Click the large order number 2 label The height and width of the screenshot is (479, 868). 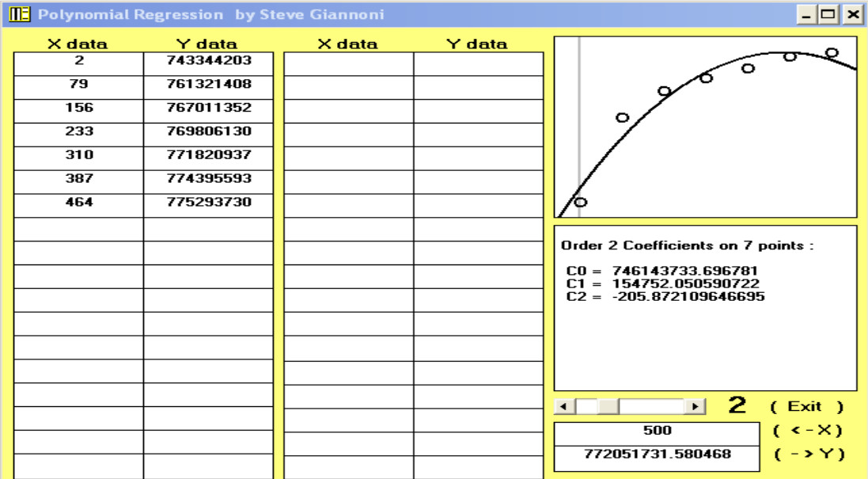click(x=737, y=405)
